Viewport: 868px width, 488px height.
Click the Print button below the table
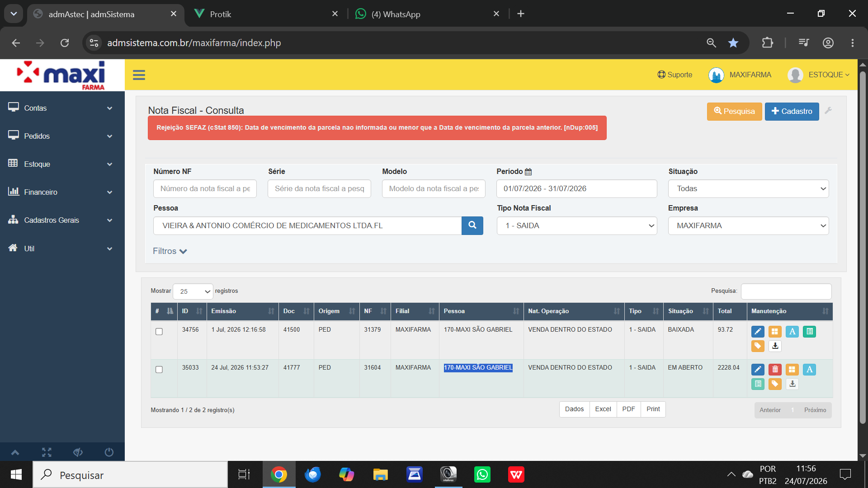(653, 409)
